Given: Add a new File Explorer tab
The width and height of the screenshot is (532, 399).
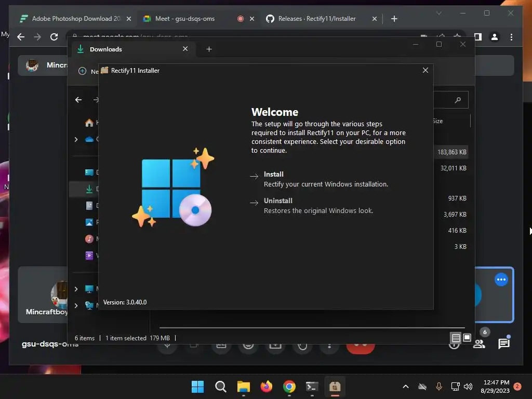Looking at the screenshot, I should (x=209, y=49).
